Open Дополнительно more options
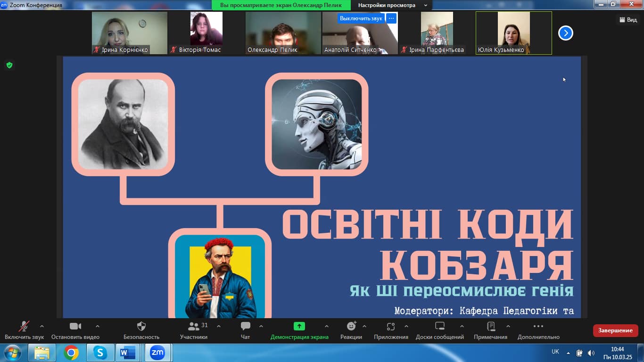Viewport: 644px width, 362px height. (x=538, y=330)
